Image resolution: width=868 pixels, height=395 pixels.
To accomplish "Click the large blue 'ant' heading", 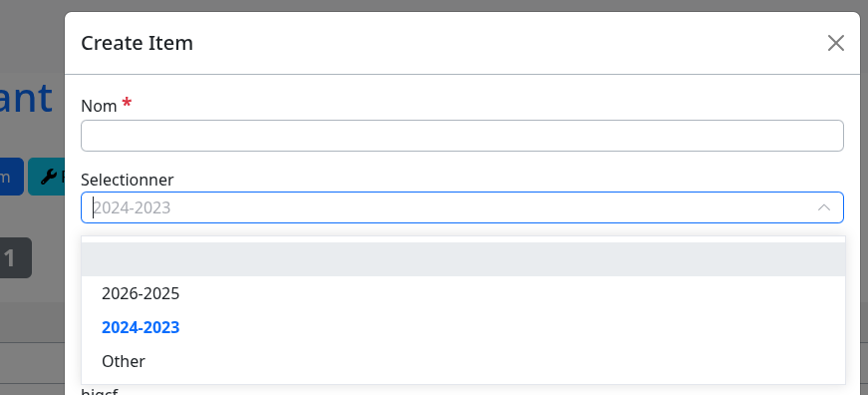I will (x=26, y=98).
